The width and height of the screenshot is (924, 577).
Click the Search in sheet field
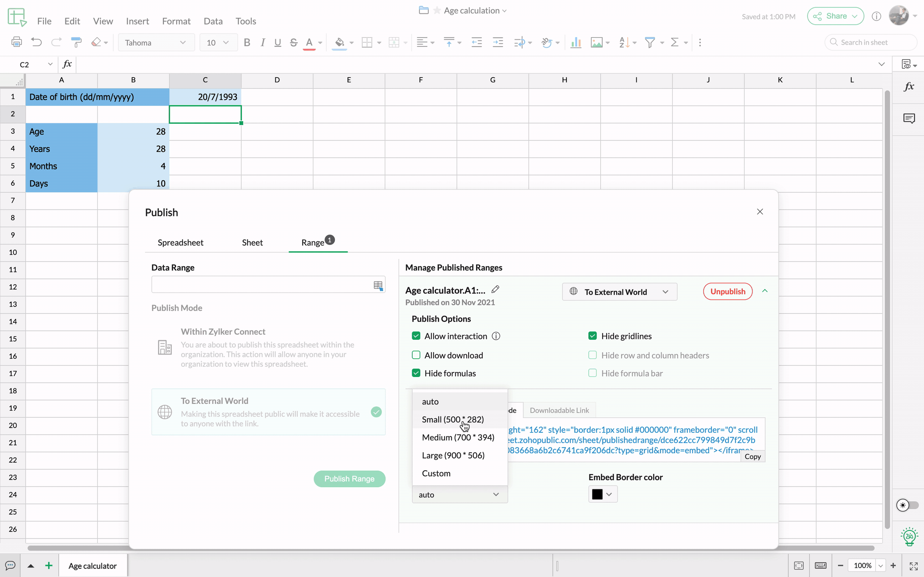tap(871, 42)
